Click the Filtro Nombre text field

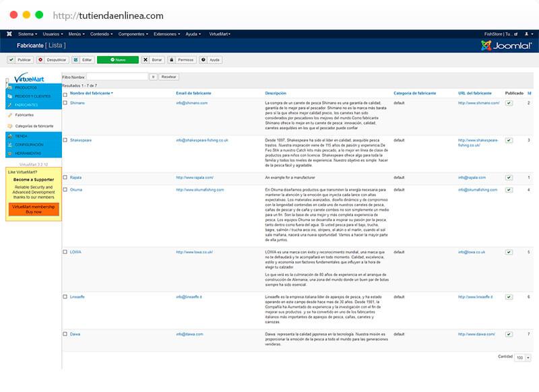[117, 77]
